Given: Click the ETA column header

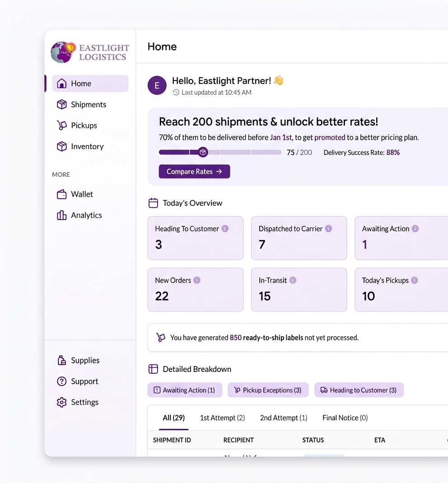Looking at the screenshot, I should pos(380,440).
